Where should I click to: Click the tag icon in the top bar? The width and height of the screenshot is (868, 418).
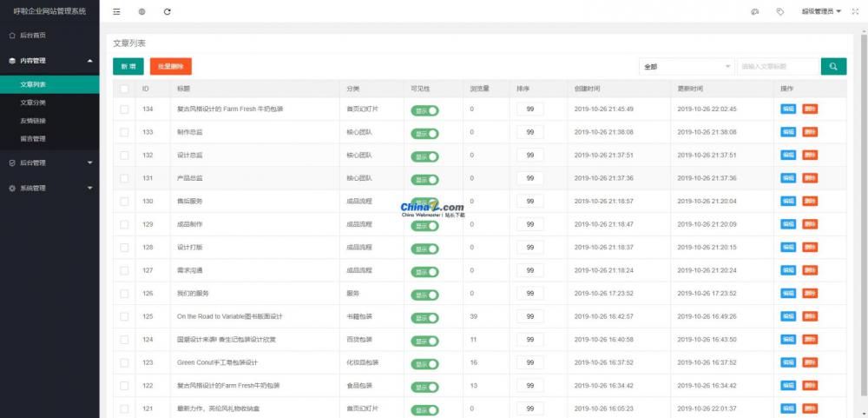[x=780, y=11]
